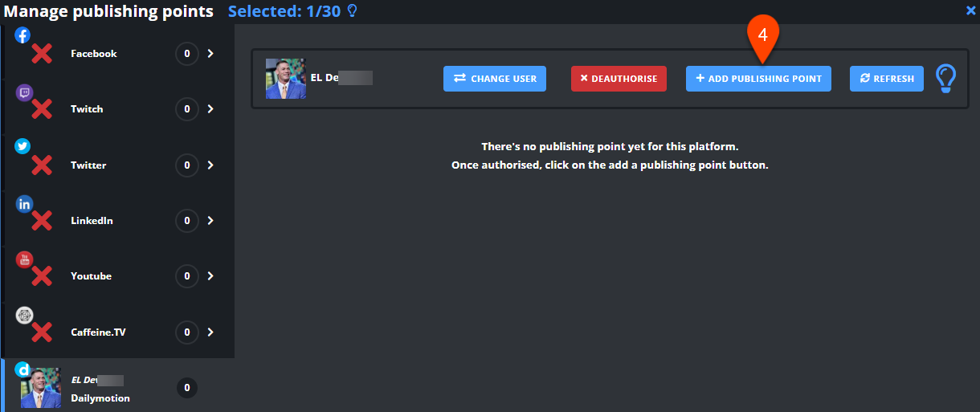
Task: Click the Twitch platform logo icon
Action: tap(23, 92)
